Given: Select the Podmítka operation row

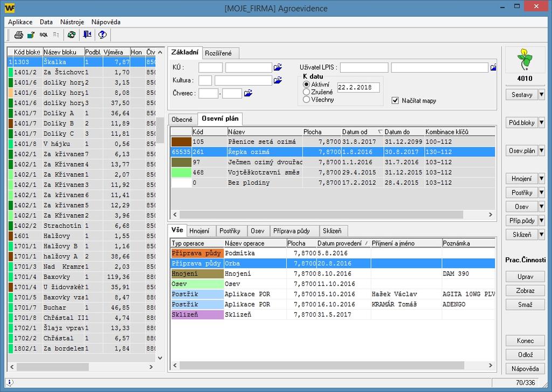Looking at the screenshot, I should (333, 253).
